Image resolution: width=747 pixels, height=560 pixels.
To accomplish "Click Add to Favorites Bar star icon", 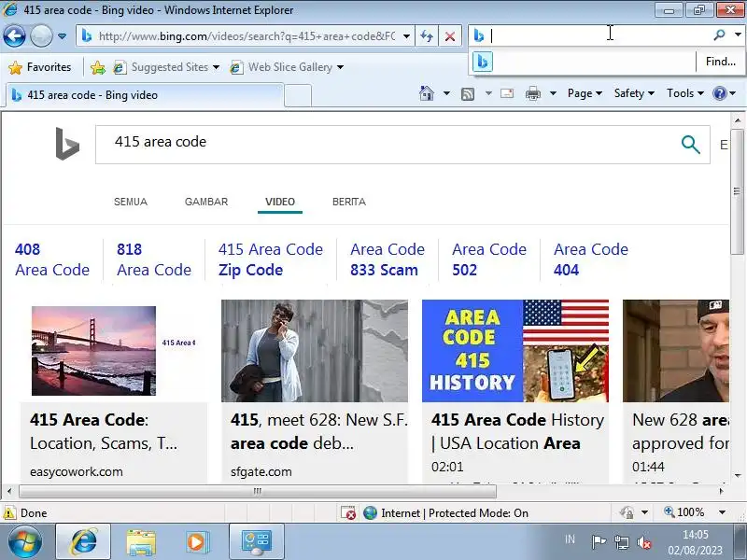I will coord(98,67).
